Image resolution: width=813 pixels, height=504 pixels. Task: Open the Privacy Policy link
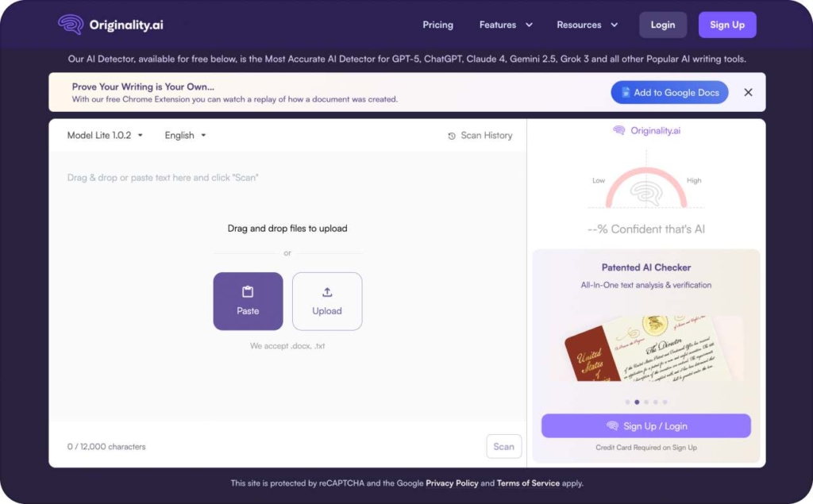click(452, 483)
